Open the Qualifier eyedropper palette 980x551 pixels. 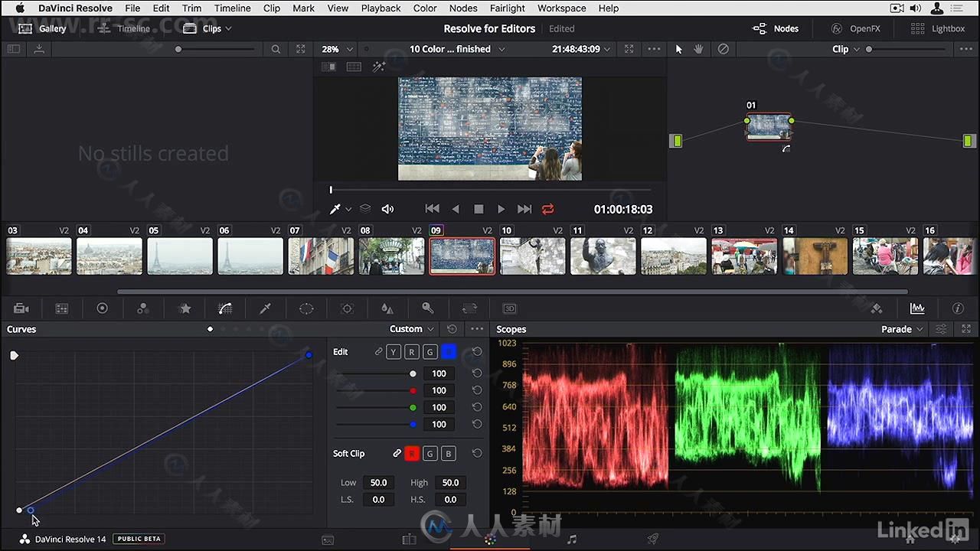(x=266, y=308)
